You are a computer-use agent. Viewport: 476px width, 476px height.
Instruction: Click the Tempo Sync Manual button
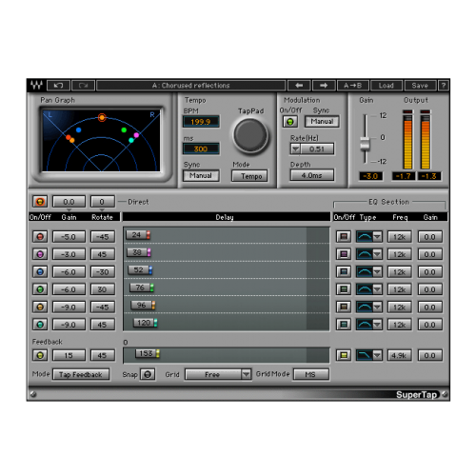[201, 175]
